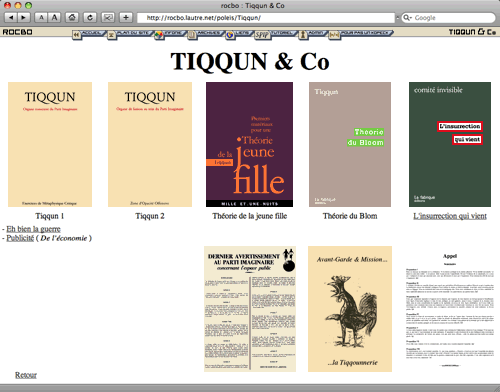This screenshot has height=392, width=500.
Task: Click the Théorie de la jeune fille caption
Action: coord(250,216)
